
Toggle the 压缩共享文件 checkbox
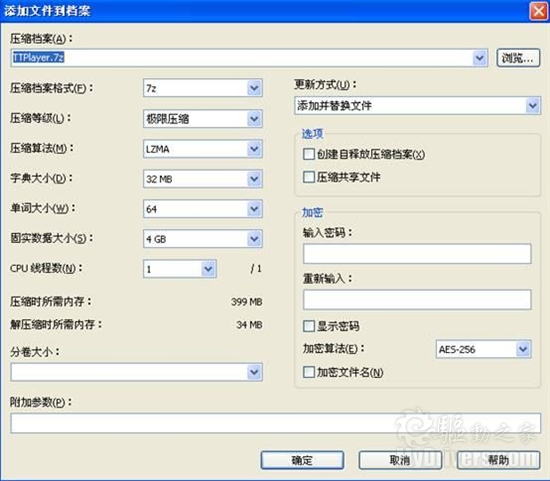pyautogui.click(x=309, y=177)
